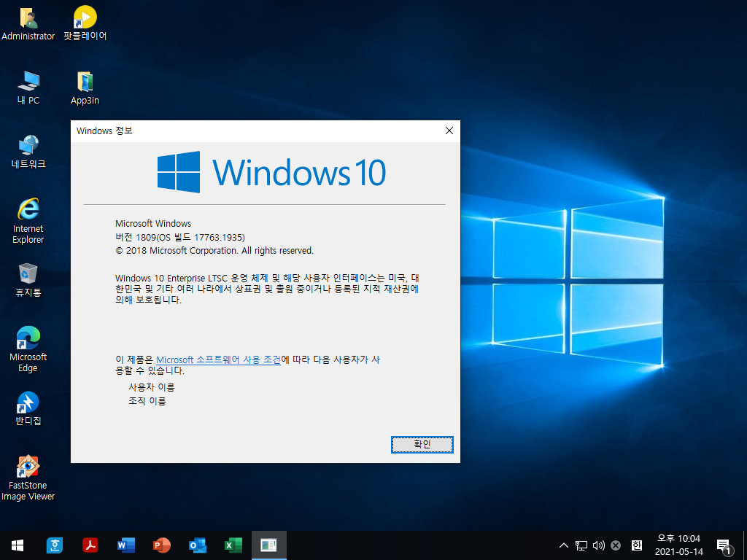Select the Internet Explorer desktop icon
This screenshot has width=747, height=560.
pyautogui.click(x=28, y=220)
